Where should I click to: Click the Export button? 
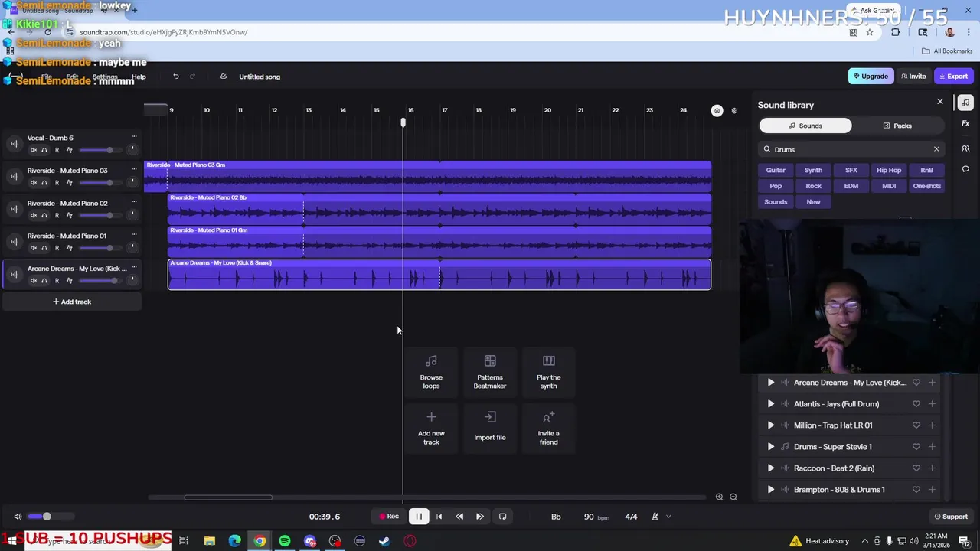coord(954,77)
